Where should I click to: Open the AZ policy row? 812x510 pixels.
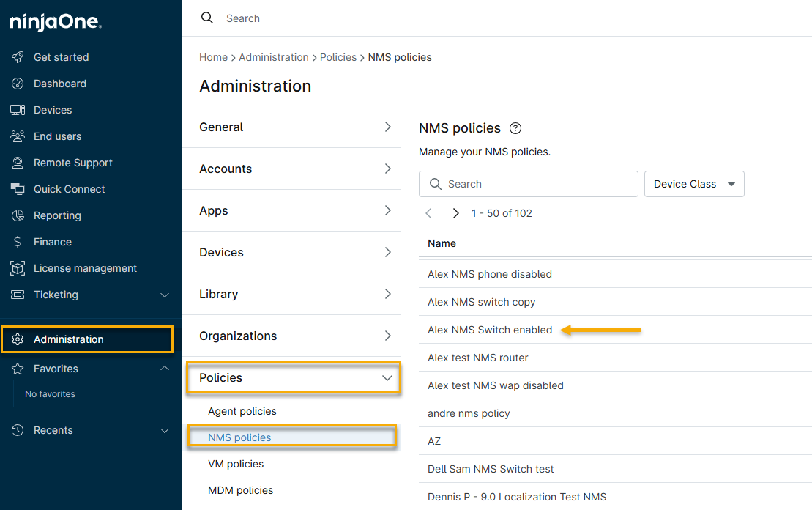pos(615,441)
